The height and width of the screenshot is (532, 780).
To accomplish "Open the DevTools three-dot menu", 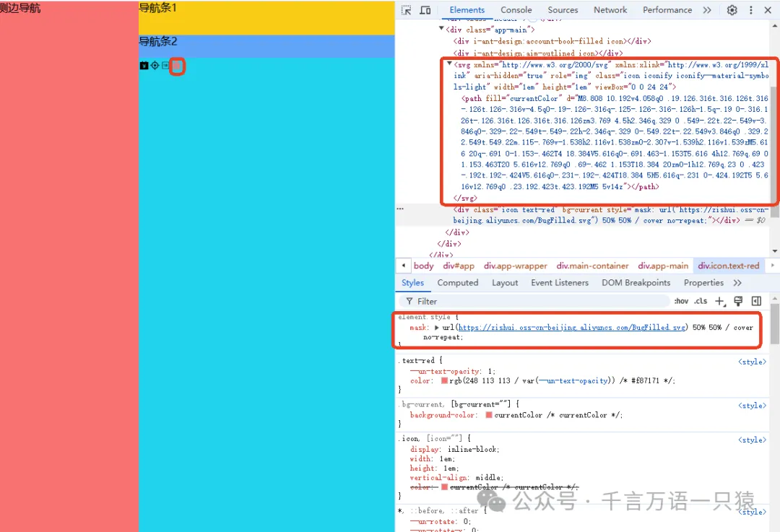I will [751, 10].
